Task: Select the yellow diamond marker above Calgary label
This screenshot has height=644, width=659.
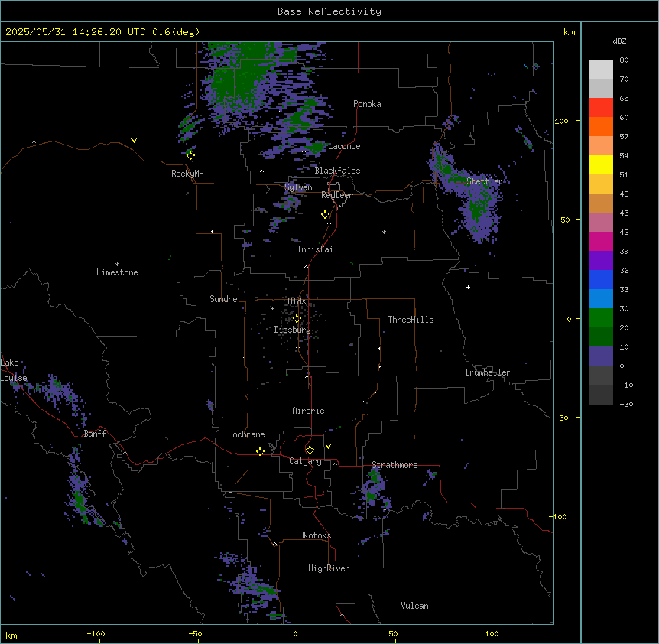Action: (310, 450)
